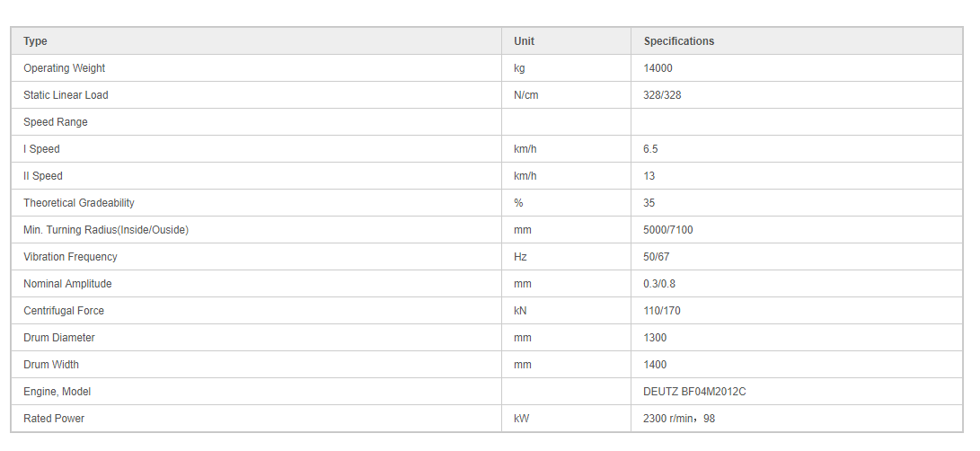Select the Vibration Frequency row label
980x451 pixels.
pyautogui.click(x=70, y=256)
